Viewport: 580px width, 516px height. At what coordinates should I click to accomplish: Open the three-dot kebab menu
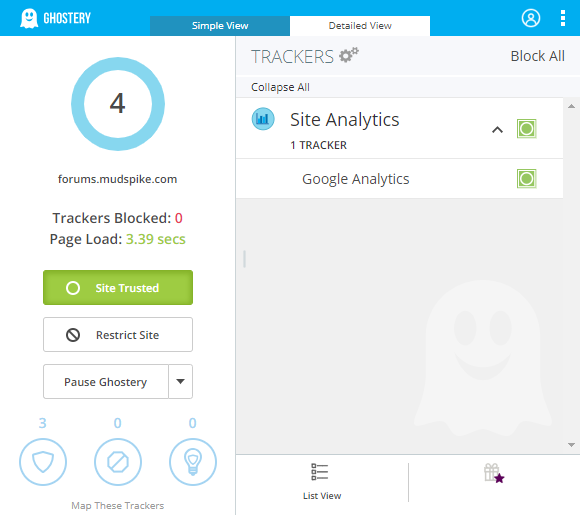coord(563,18)
